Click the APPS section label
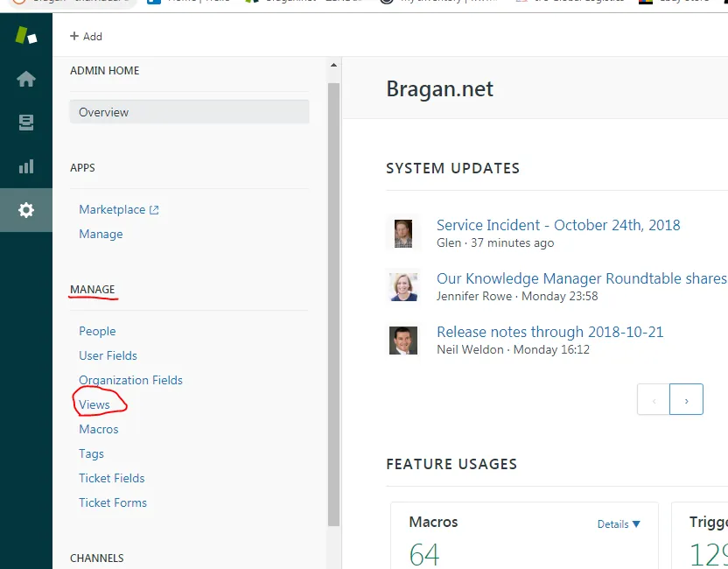Image resolution: width=728 pixels, height=569 pixels. tap(82, 168)
